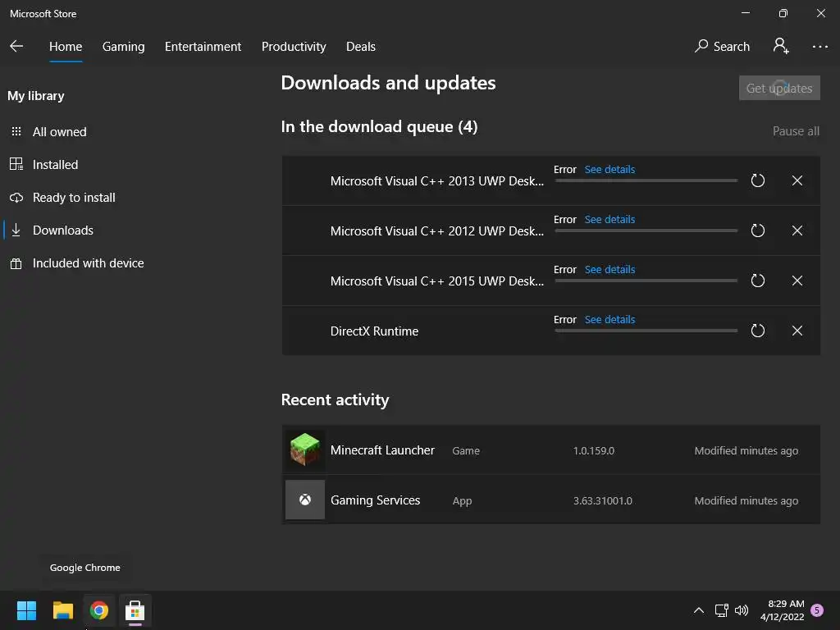840x630 pixels.
Task: Show hidden icons in system tray
Action: click(699, 609)
